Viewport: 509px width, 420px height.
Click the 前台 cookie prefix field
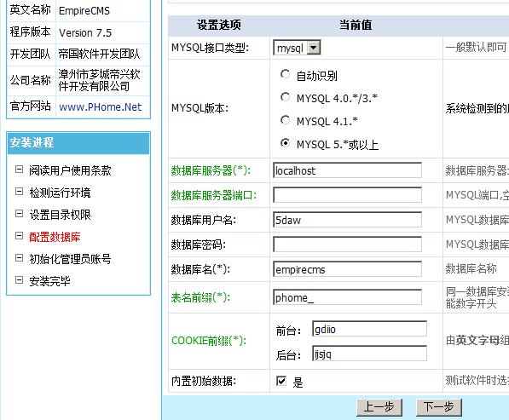point(369,329)
